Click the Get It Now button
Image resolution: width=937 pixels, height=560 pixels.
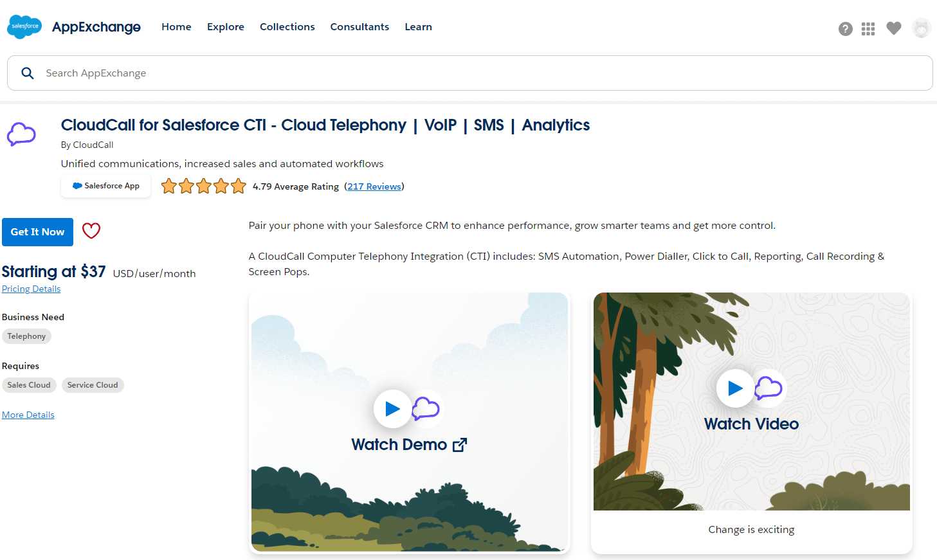tap(37, 232)
